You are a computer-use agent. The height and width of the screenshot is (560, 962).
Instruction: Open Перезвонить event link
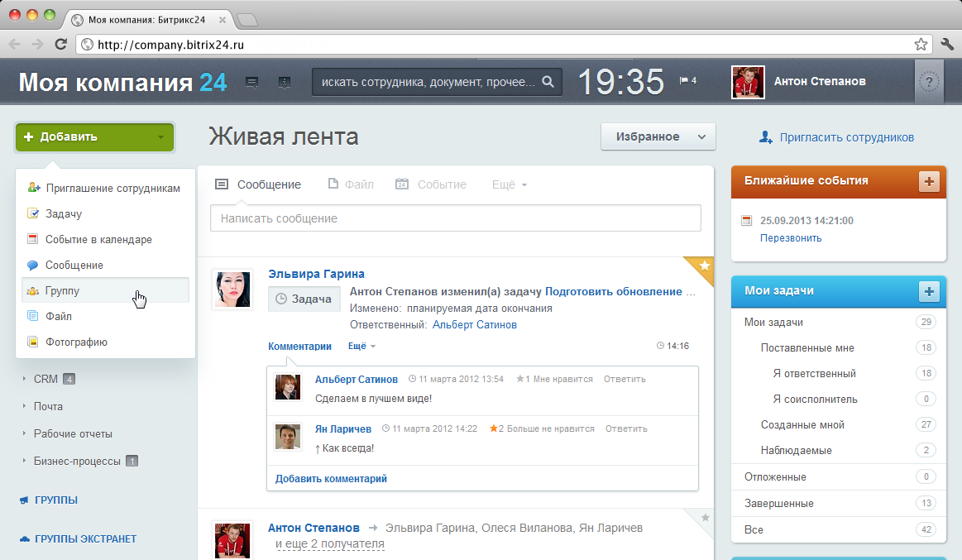pyautogui.click(x=791, y=238)
